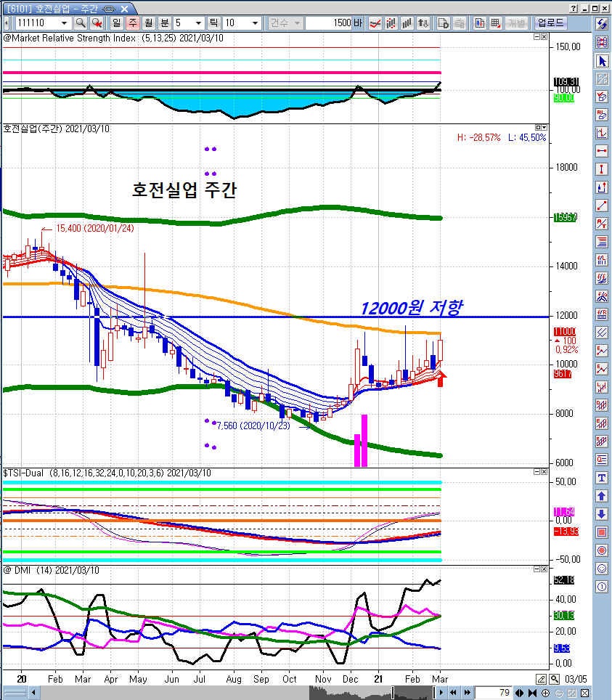Switch chart to minute (분) period
This screenshot has height=700, width=612.
point(165,23)
